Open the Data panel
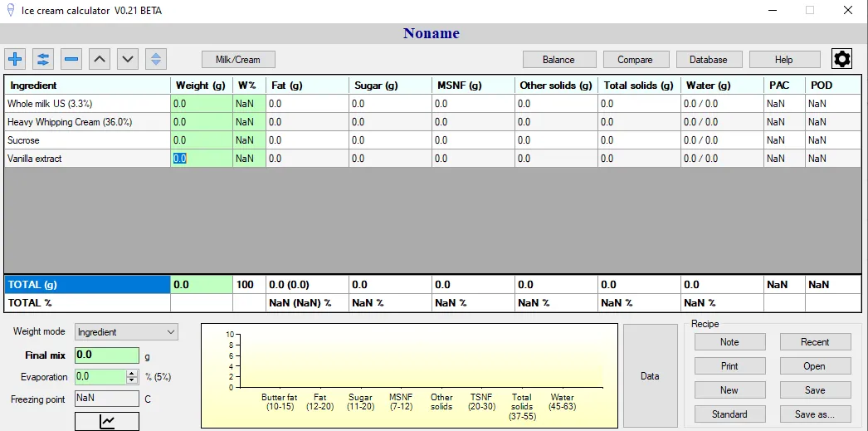Image resolution: width=868 pixels, height=431 pixels. 650,375
